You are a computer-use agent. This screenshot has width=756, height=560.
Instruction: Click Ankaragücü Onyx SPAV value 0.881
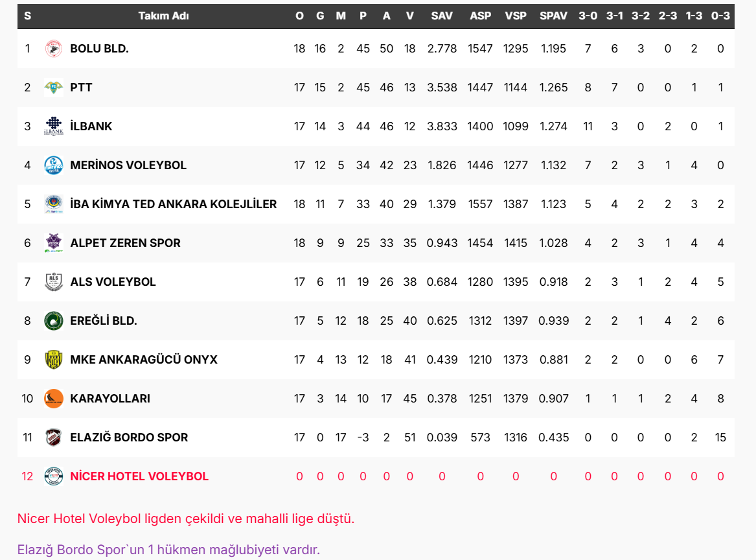coord(553,360)
